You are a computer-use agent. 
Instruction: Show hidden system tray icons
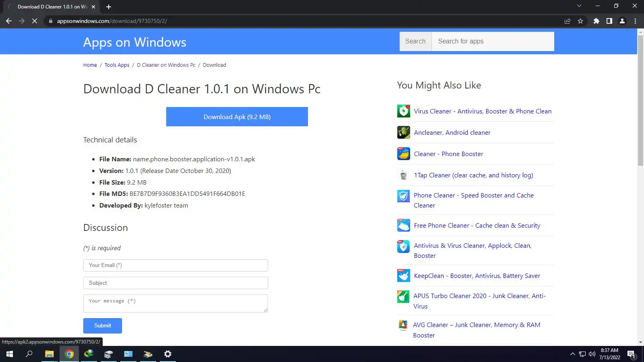point(572,354)
